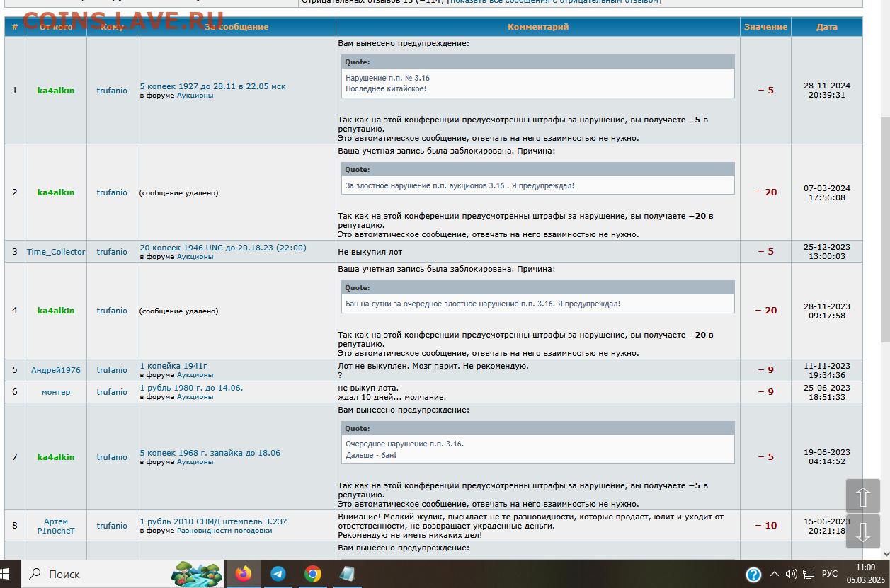Open монтер user profile

pyautogui.click(x=56, y=392)
